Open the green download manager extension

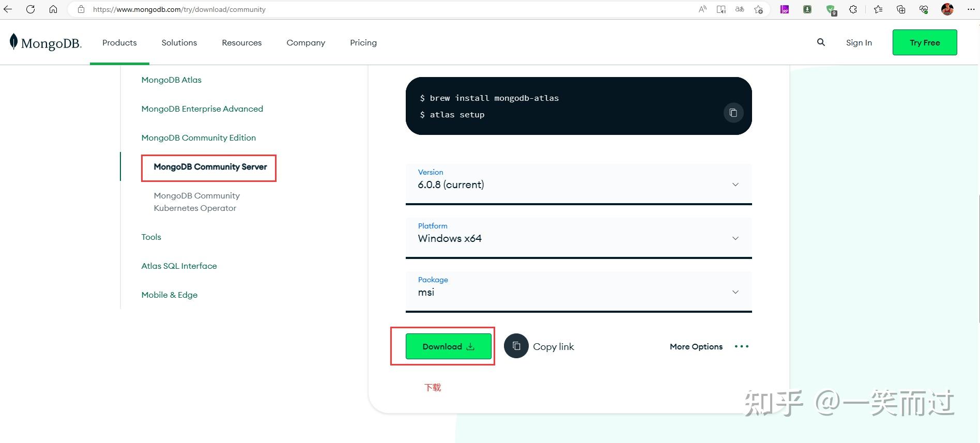click(x=807, y=9)
